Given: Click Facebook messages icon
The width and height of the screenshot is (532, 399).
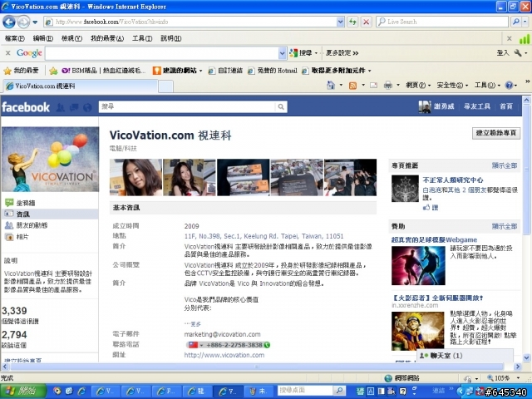Looking at the screenshot, I should pos(74,107).
